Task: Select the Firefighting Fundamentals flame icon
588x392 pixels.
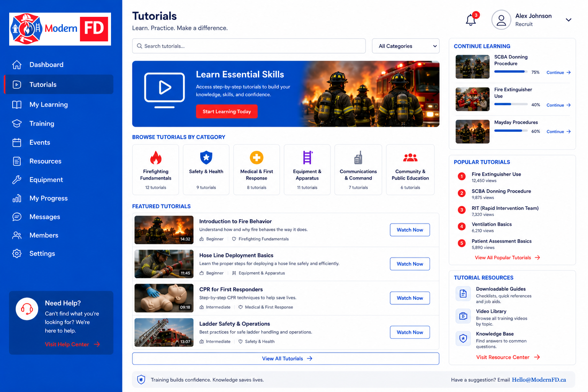Action: pos(155,157)
